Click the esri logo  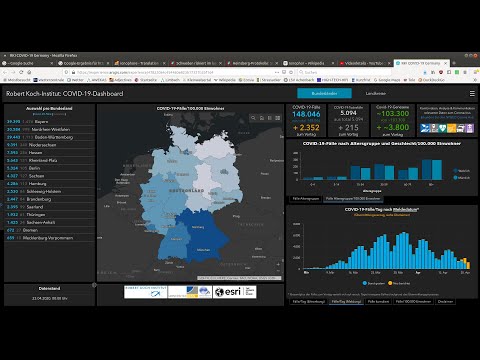[235, 292]
